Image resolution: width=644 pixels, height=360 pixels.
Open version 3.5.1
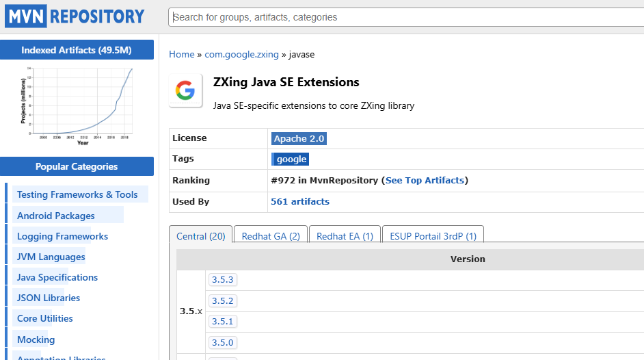point(223,322)
